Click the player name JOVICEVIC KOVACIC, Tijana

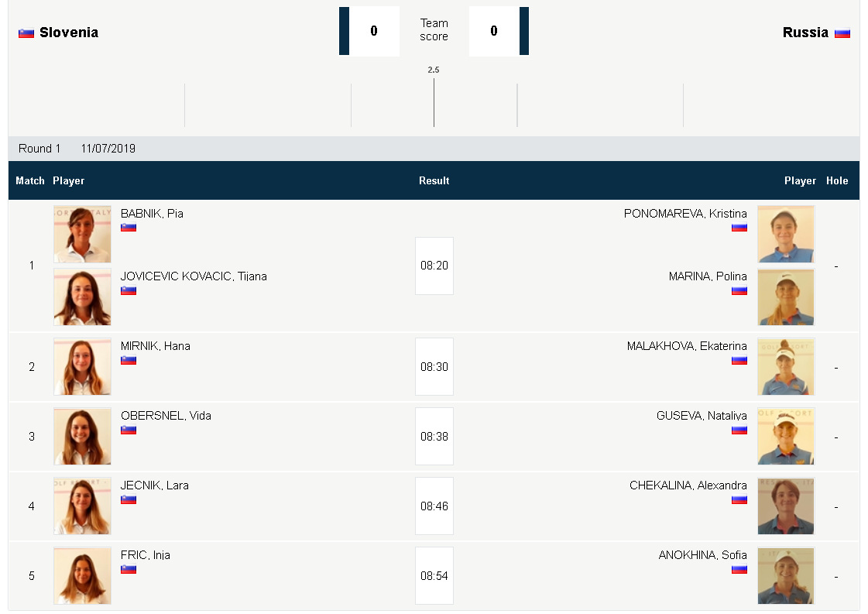(x=194, y=276)
